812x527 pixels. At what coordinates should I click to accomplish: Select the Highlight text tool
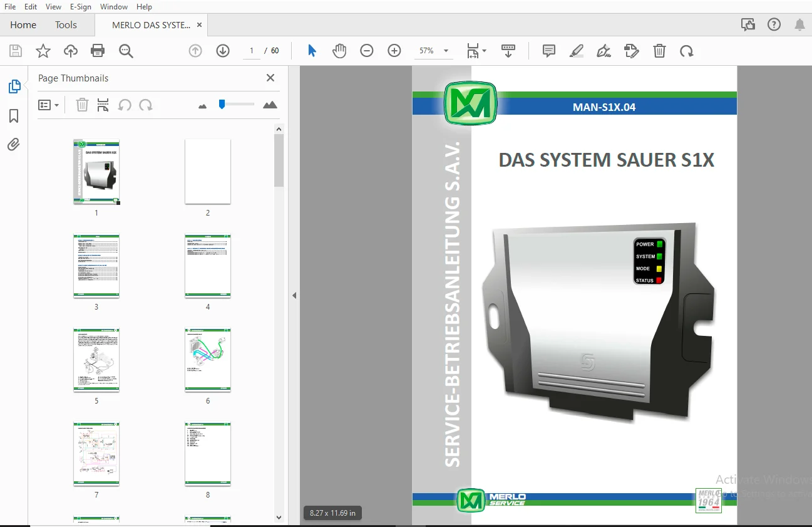[x=577, y=51]
